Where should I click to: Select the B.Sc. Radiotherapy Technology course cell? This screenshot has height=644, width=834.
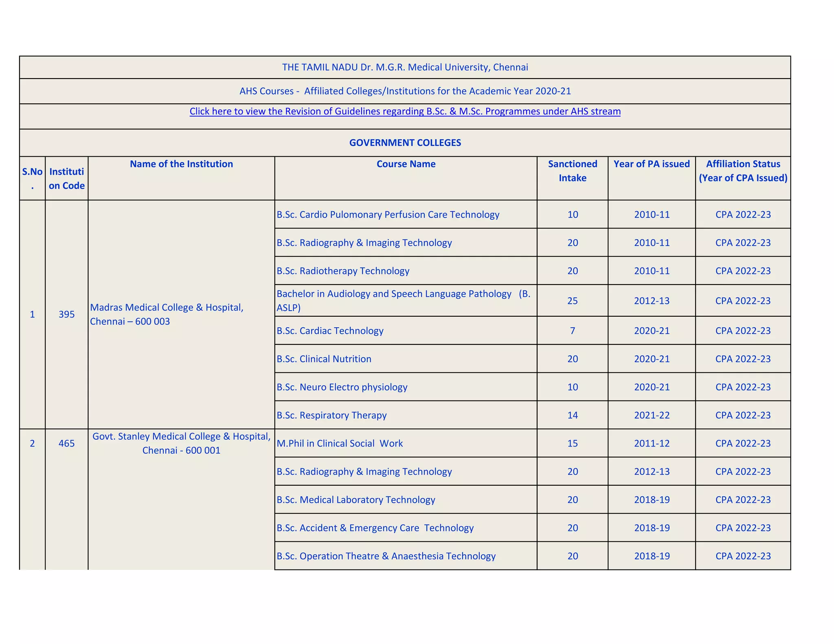[x=343, y=271]
